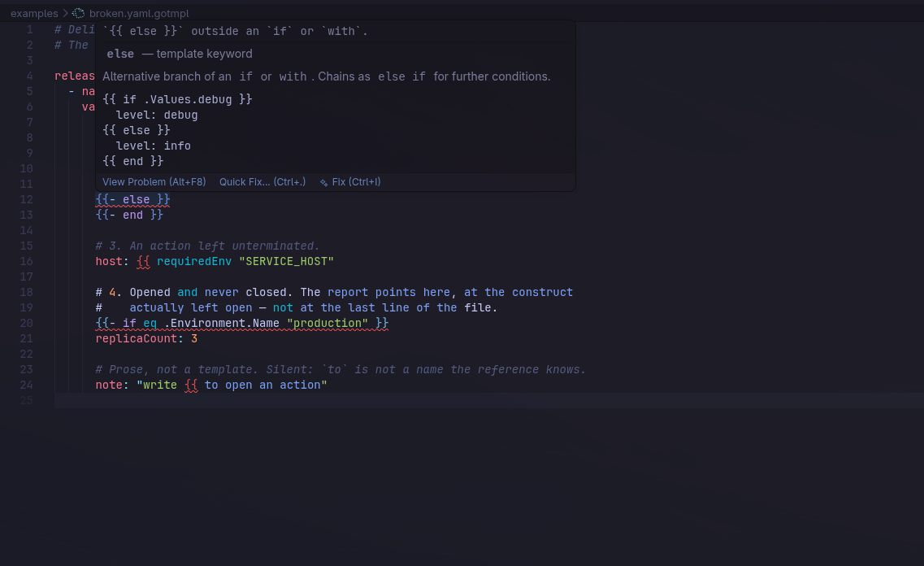This screenshot has width=924, height=566.
Task: Click the "SERVICE_HOST" string
Action: tap(286, 261)
